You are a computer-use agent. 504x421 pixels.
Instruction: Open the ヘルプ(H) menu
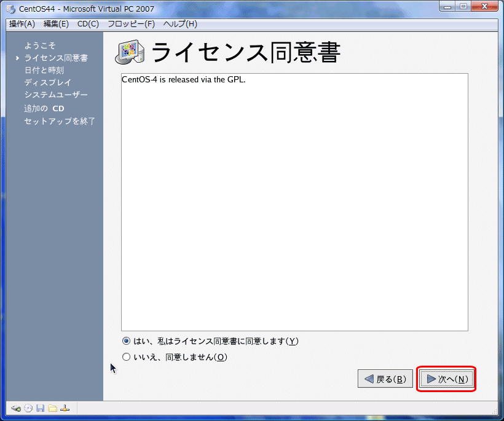click(180, 24)
